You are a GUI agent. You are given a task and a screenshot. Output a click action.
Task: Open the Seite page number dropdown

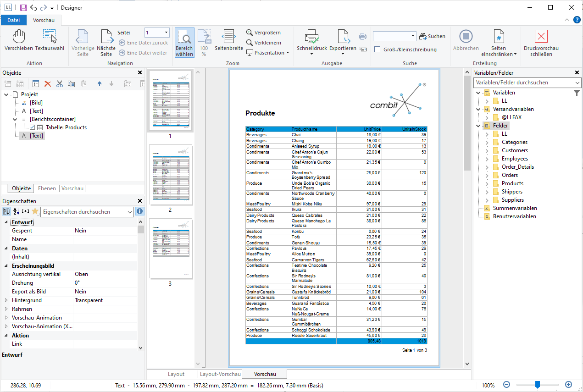pos(166,33)
